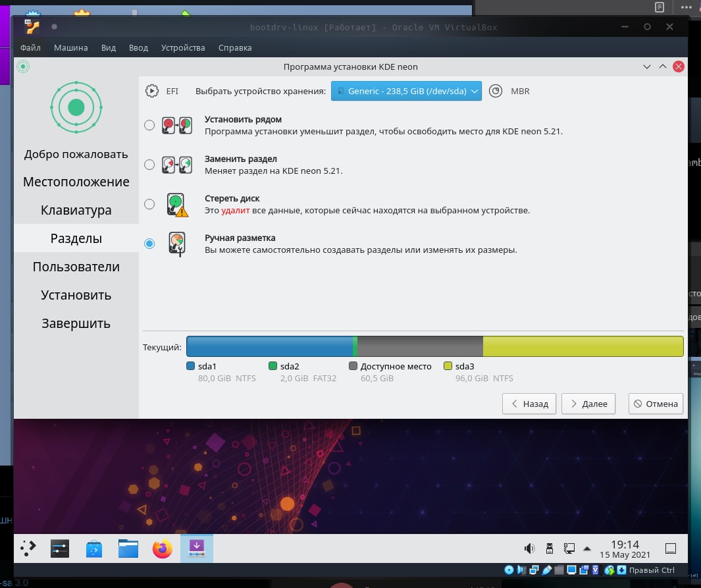Expand hidden system tray icons arrow
The image size is (701, 588).
pyautogui.click(x=587, y=548)
